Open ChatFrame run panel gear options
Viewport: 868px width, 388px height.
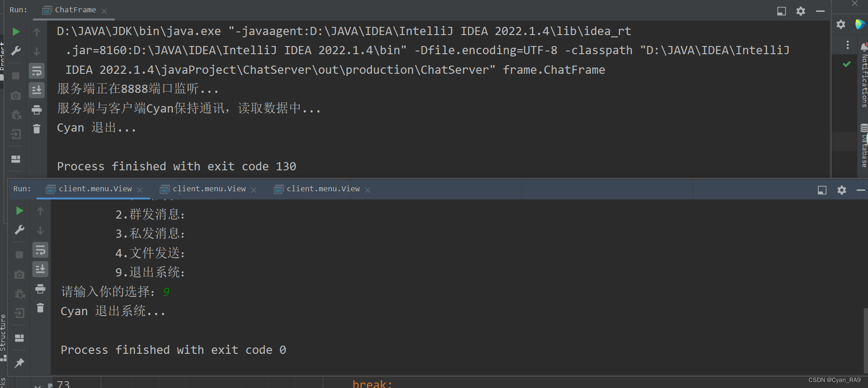pyautogui.click(x=801, y=11)
